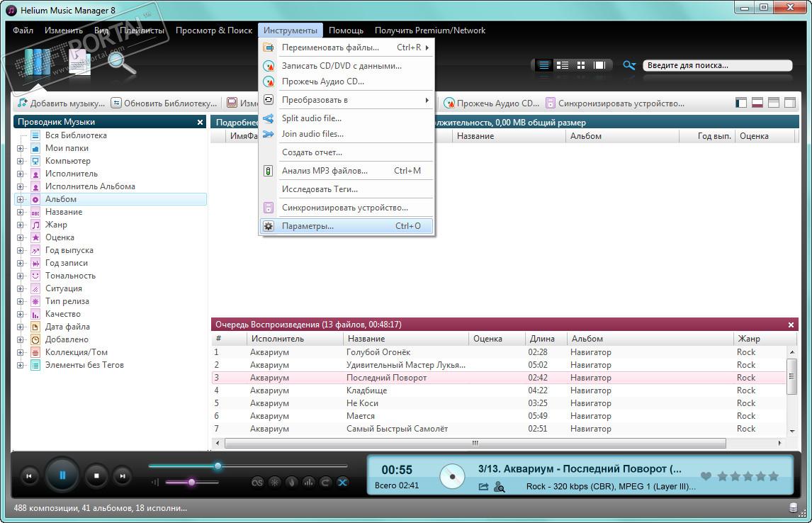Viewport: 812px width, 523px height.
Task: Expand the Оценка tree node
Action: pyautogui.click(x=21, y=237)
